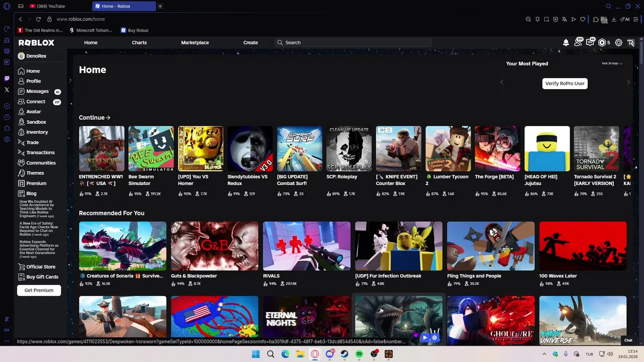Viewport: 644px width, 362px height.
Task: Open Opera sidebar history clock
Action: click(x=7, y=117)
